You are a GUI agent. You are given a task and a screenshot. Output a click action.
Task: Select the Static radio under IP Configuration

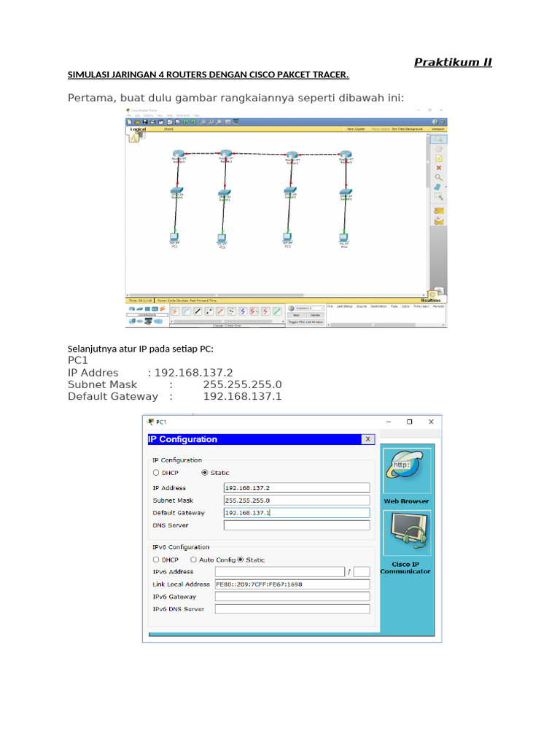pyautogui.click(x=205, y=473)
